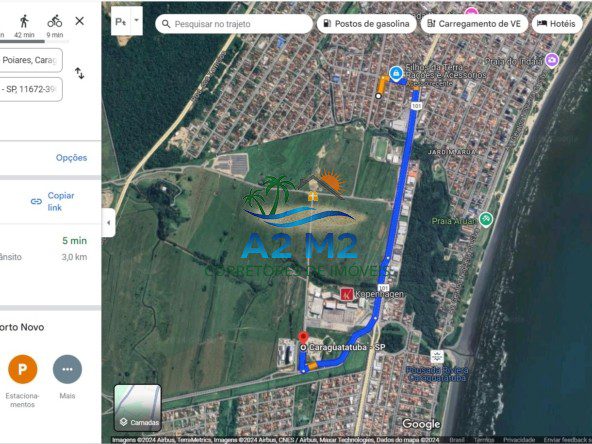Click the Filhos da Terra shop marker
This screenshot has height=444, width=592.
[396, 73]
